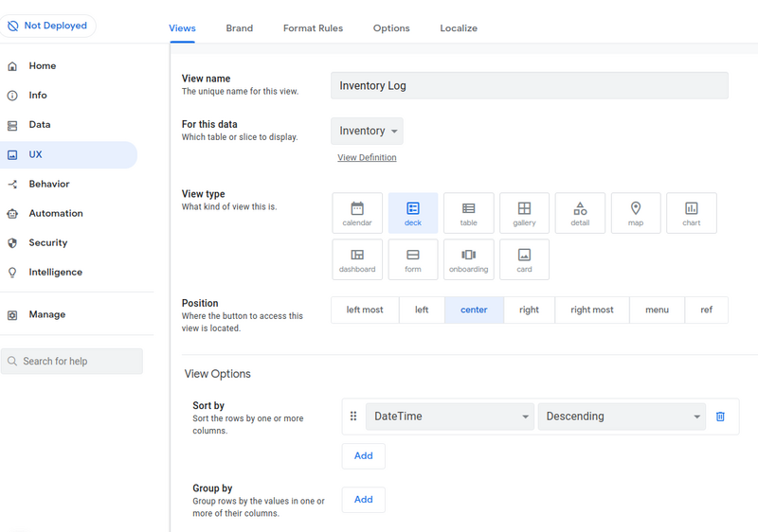Screen dimensions: 758x532
Task: Open the Intelligence section
Action: [x=55, y=273]
